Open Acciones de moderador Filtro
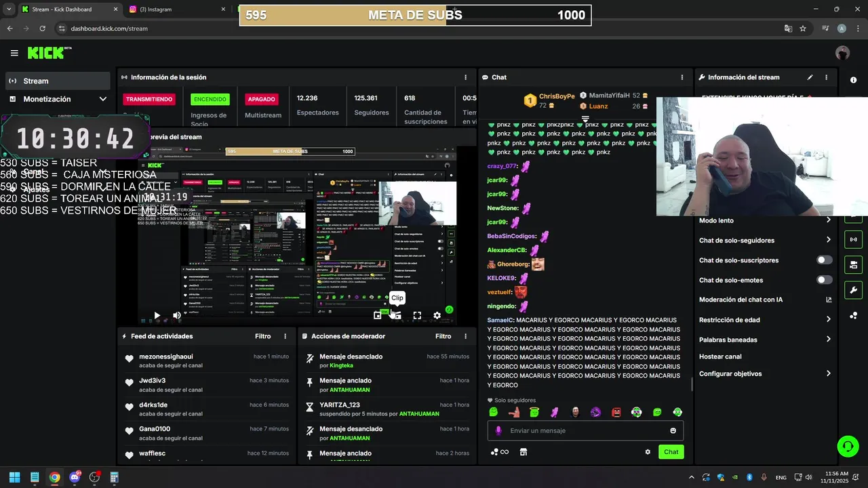The height and width of the screenshot is (488, 868). point(443,336)
